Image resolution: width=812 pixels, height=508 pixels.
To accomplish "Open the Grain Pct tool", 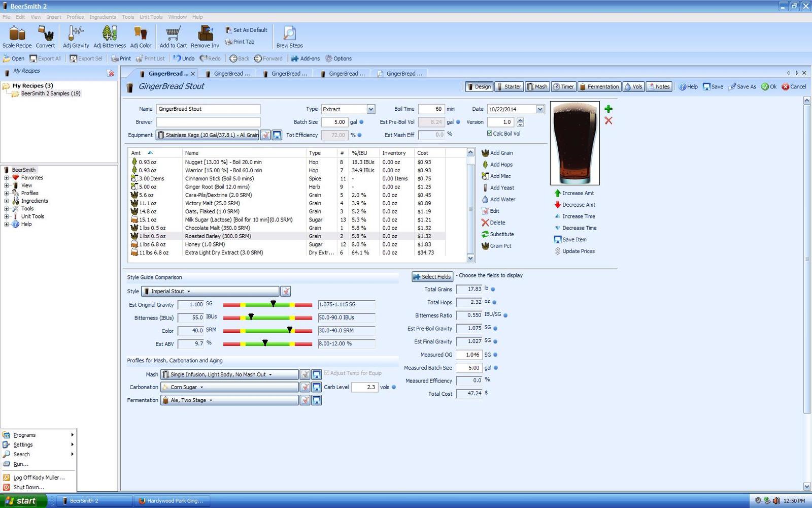I will [x=496, y=246].
